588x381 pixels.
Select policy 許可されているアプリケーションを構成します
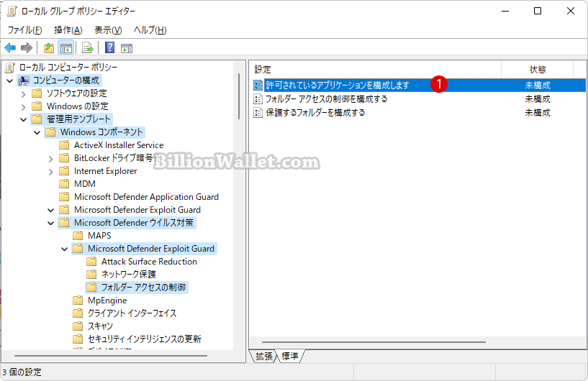(x=337, y=86)
